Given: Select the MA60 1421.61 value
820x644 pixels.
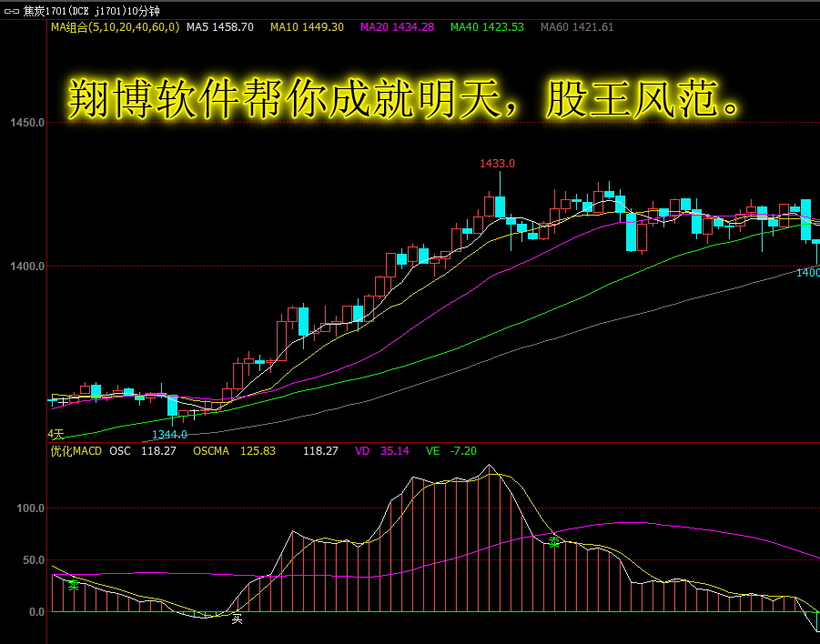Looking at the screenshot, I should point(577,27).
